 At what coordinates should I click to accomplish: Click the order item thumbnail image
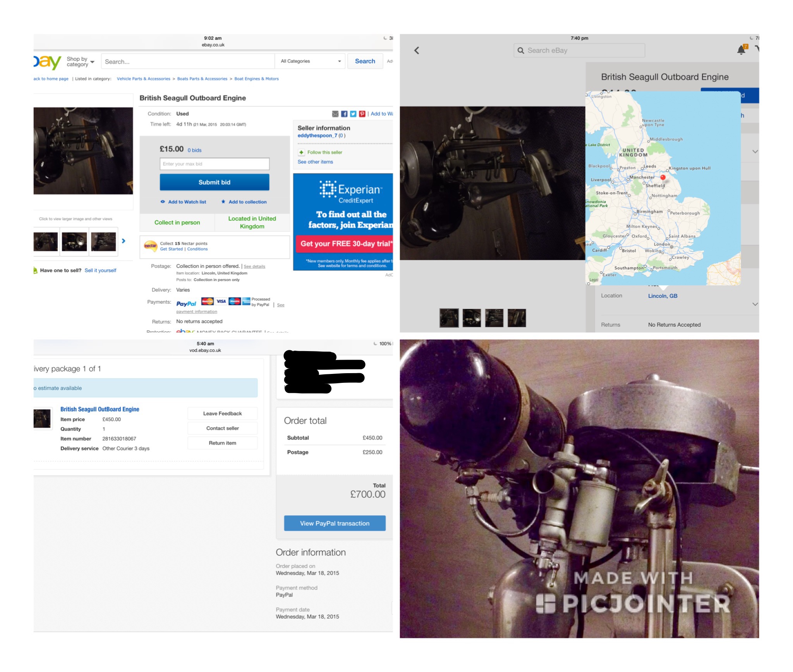42,418
